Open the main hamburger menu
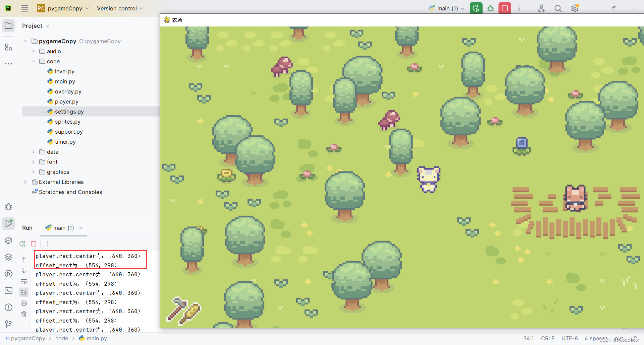Viewport: 644px width, 345px height. (x=24, y=8)
